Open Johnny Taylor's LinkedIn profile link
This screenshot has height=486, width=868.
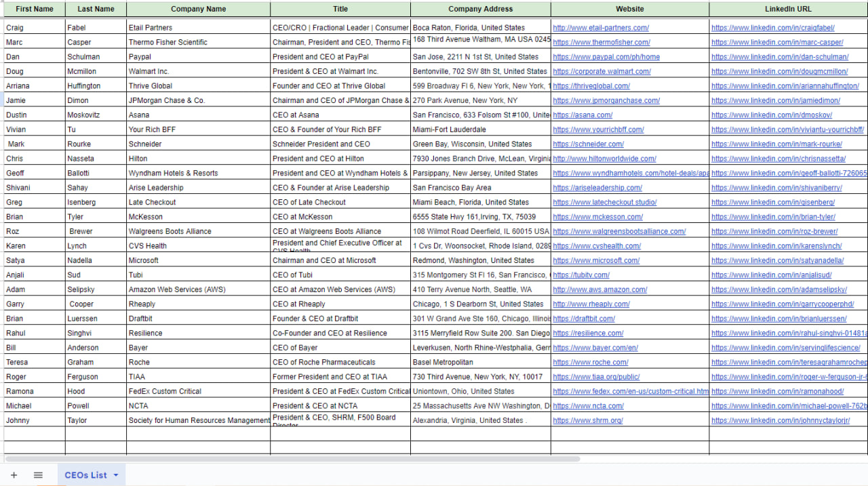[781, 421]
